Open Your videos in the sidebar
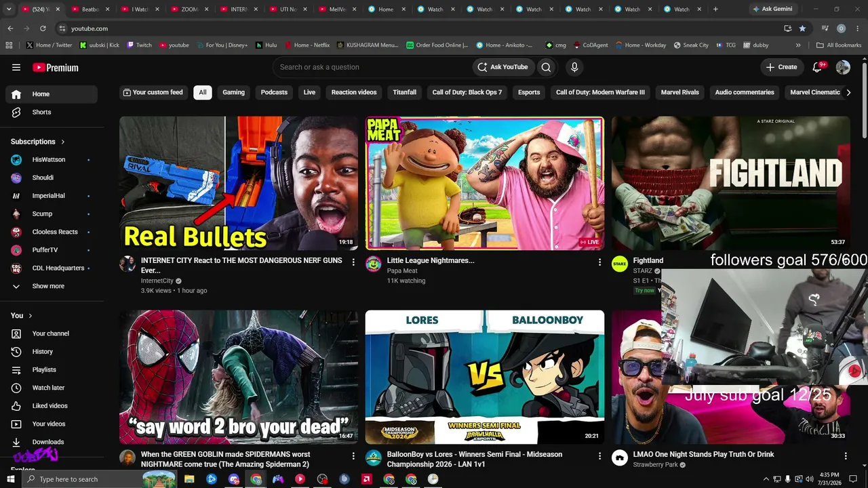The height and width of the screenshot is (488, 868). tap(52, 424)
